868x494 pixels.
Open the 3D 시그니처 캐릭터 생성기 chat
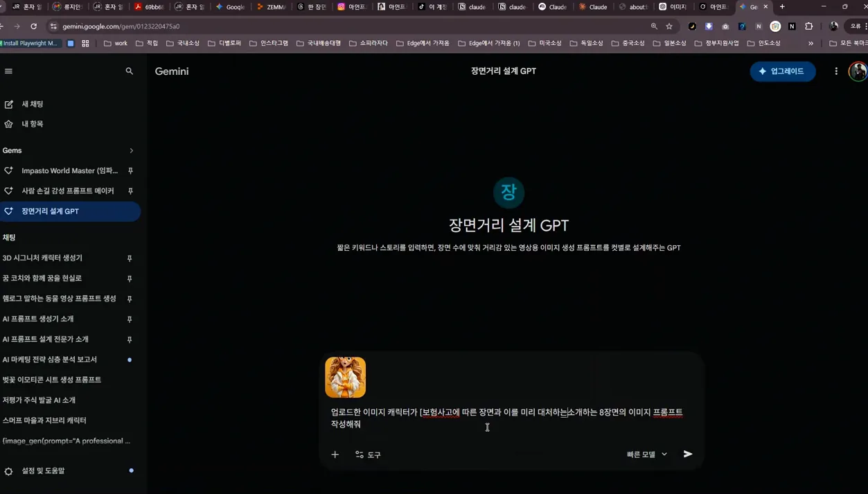pyautogui.click(x=42, y=258)
